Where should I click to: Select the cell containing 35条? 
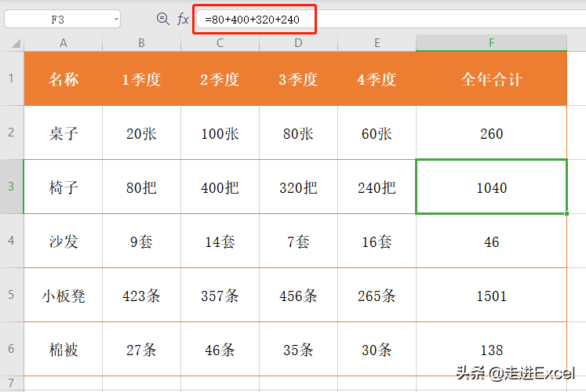click(298, 350)
